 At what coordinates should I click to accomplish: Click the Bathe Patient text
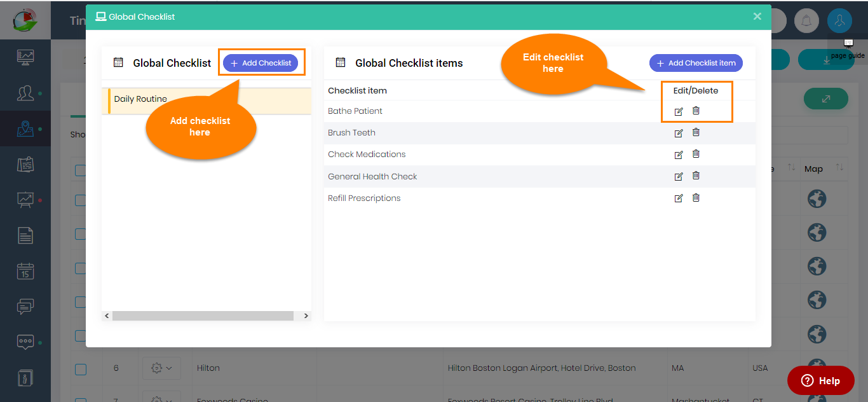[x=355, y=111]
